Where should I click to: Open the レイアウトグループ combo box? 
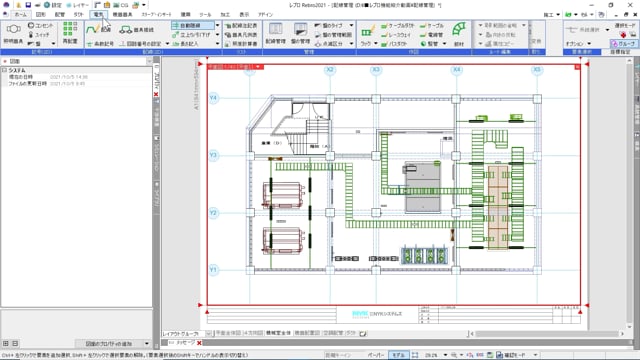[187, 333]
